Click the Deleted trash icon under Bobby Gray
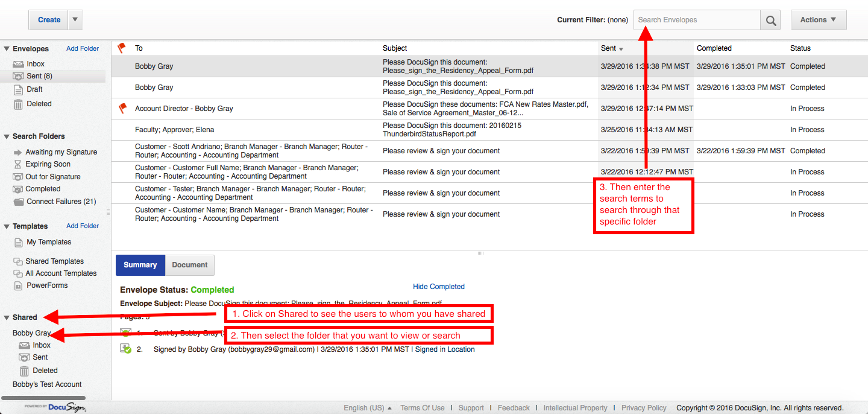This screenshot has width=868, height=414. point(24,371)
